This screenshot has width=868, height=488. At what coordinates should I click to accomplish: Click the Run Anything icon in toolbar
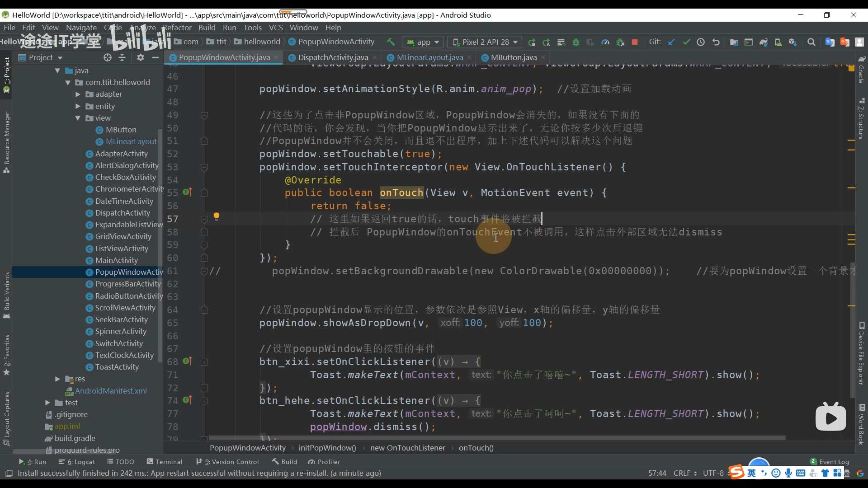pos(749,42)
